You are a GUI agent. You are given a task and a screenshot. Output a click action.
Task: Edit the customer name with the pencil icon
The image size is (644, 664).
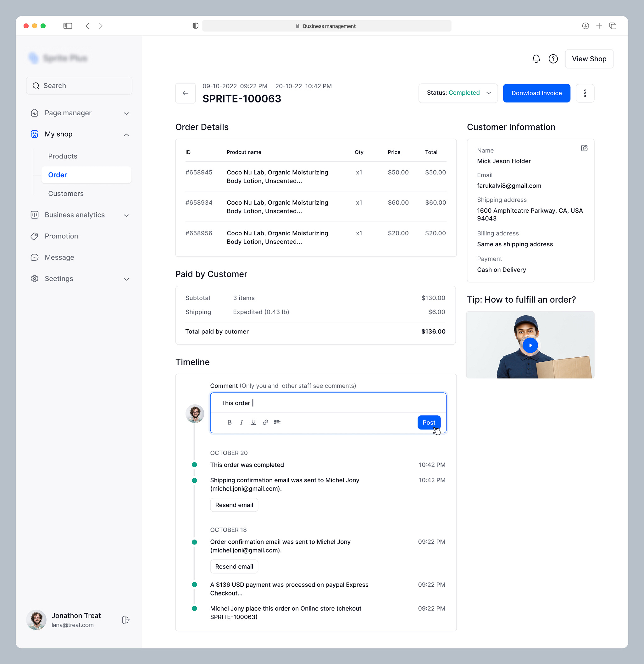click(584, 148)
